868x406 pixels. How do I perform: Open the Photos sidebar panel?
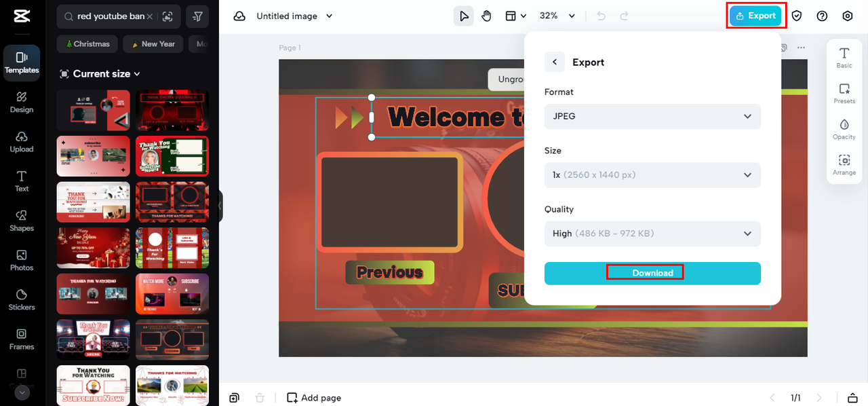(22, 260)
